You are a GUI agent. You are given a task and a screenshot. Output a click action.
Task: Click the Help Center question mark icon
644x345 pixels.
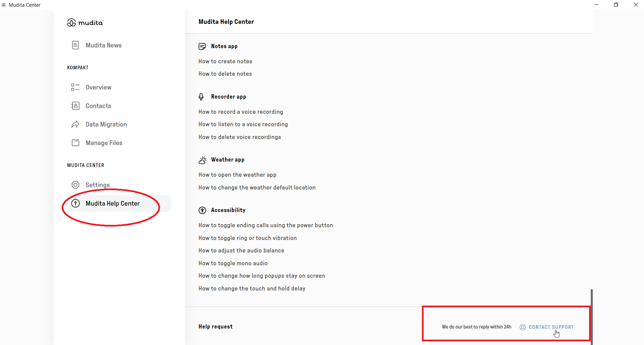(75, 203)
